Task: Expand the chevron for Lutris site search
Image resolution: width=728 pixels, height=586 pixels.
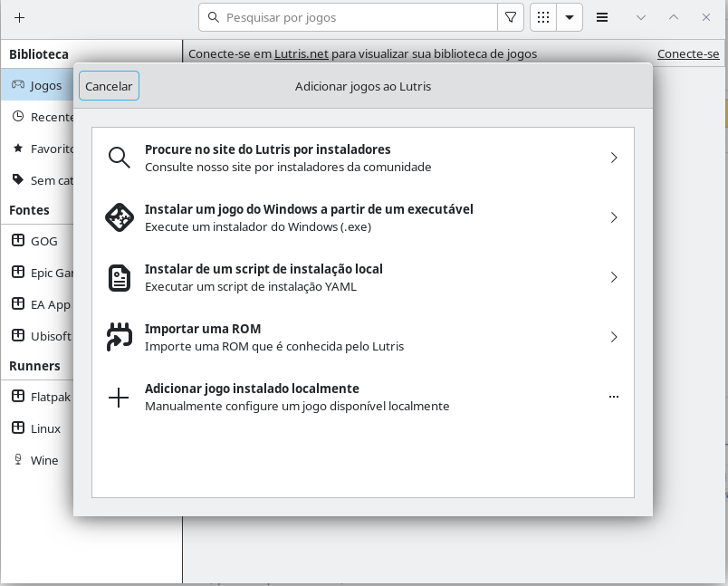Action: pyautogui.click(x=614, y=158)
